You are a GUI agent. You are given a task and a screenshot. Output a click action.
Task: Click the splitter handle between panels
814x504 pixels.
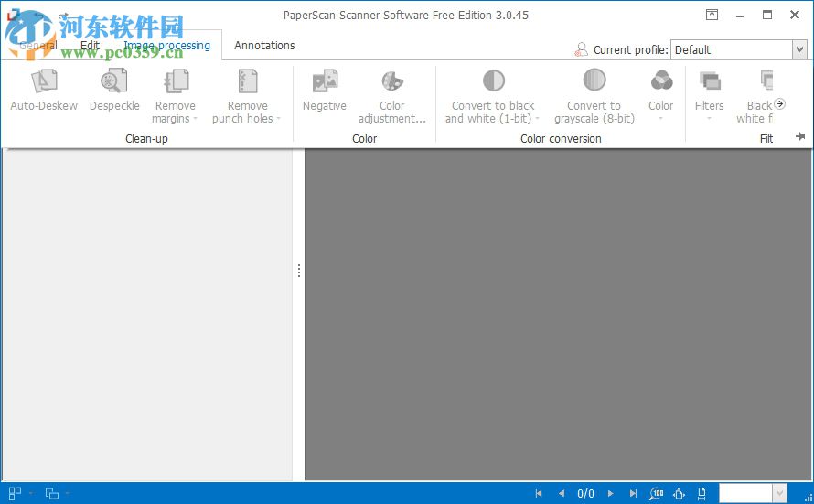299,271
